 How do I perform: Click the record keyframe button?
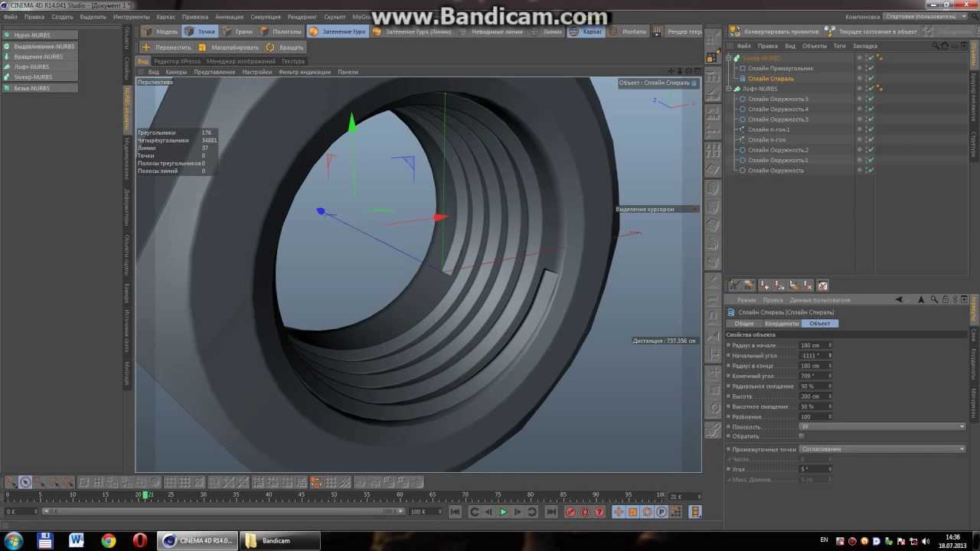point(570,512)
